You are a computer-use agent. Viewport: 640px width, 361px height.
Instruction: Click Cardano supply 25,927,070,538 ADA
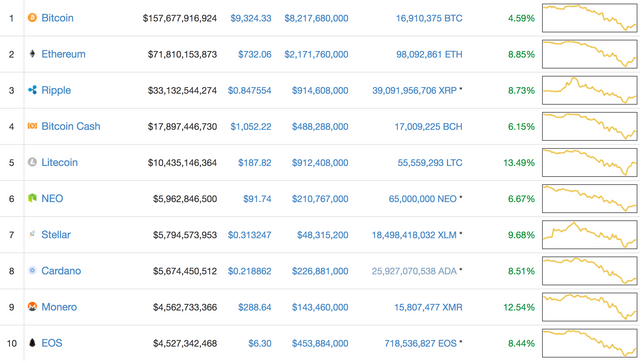tap(414, 271)
